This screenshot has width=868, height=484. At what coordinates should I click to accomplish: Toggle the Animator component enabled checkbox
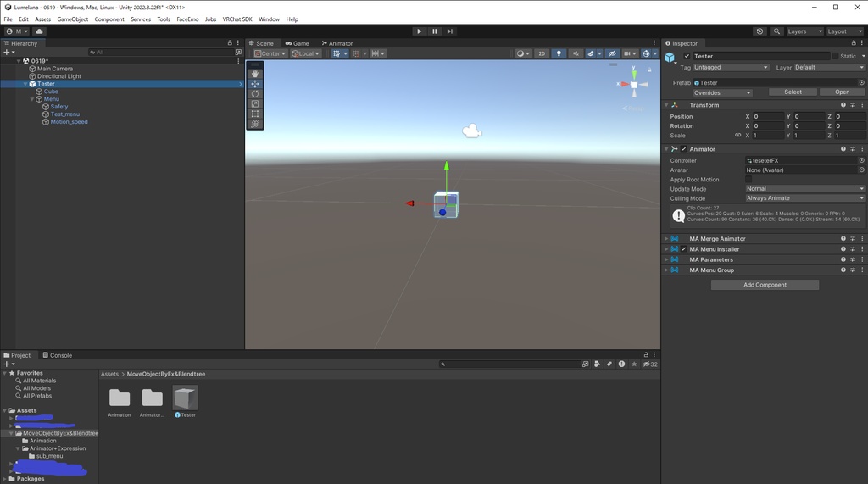[684, 149]
